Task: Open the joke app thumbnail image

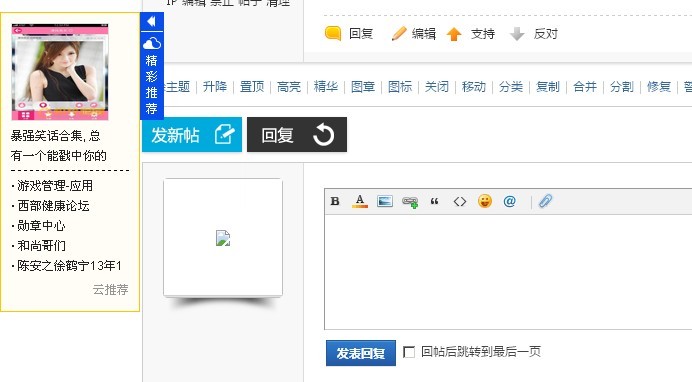Action: (60, 72)
